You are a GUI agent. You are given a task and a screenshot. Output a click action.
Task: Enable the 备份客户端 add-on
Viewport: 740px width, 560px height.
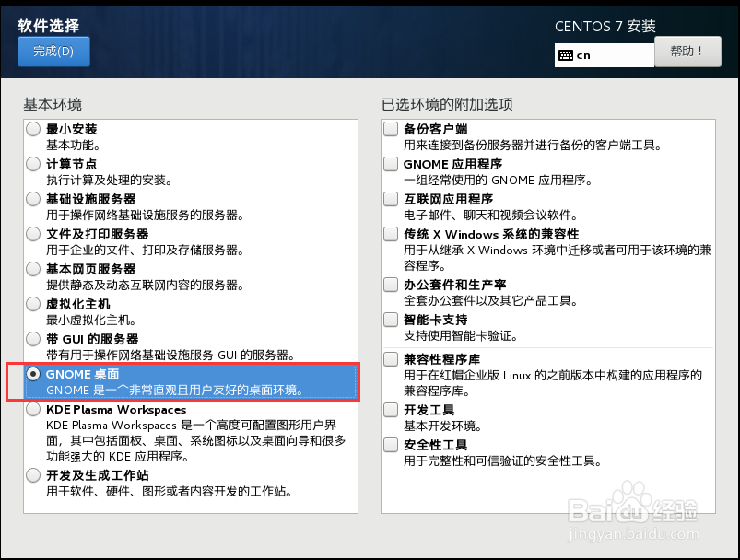[390, 129]
